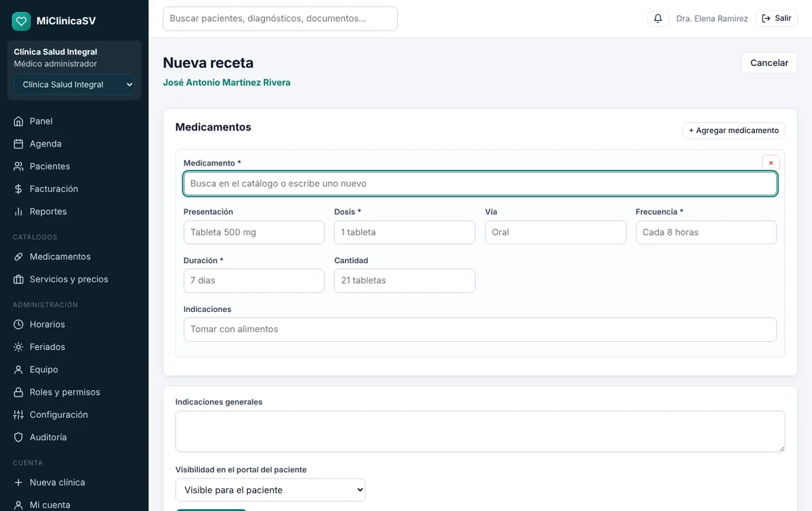Click the Salir logout button

[776, 18]
